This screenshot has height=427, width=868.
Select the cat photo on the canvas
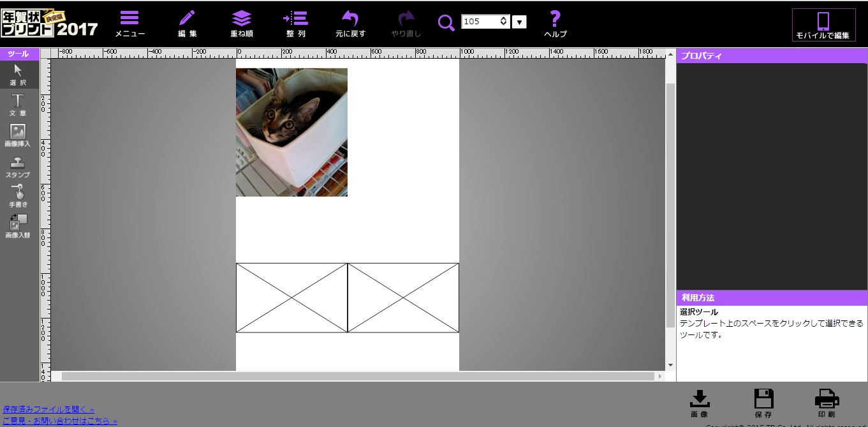(x=291, y=132)
